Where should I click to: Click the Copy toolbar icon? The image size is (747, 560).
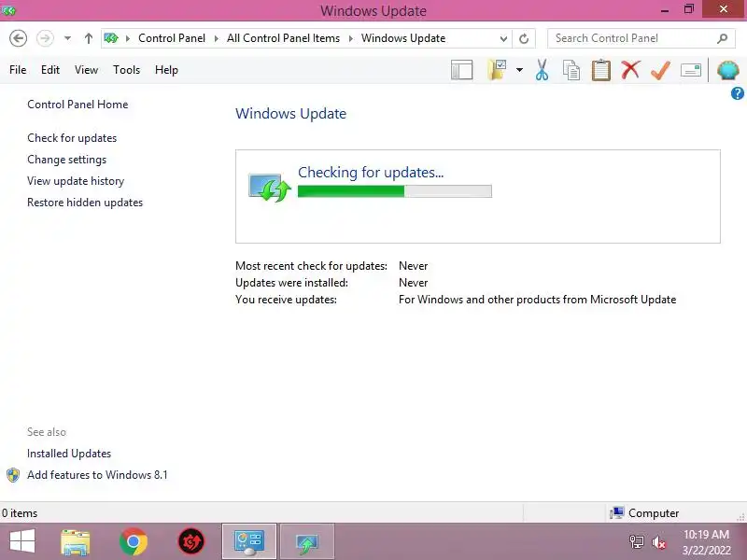tap(571, 70)
